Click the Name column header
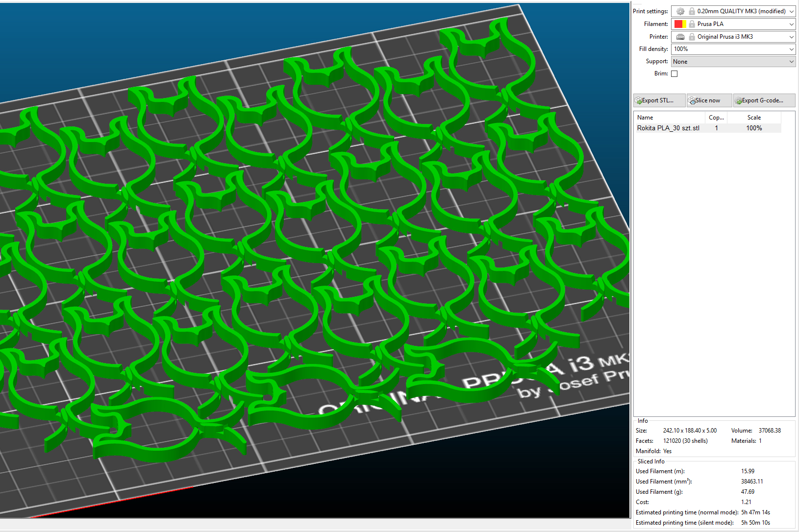 point(670,118)
